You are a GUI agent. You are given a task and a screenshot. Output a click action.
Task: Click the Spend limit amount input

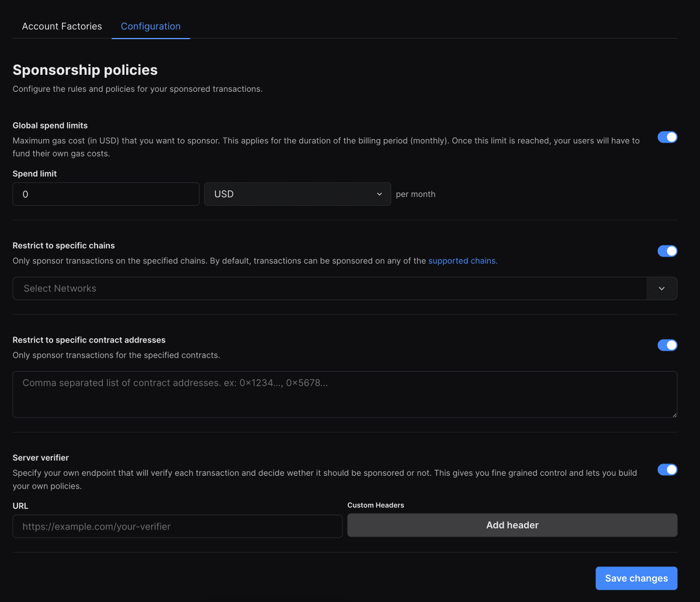point(106,194)
